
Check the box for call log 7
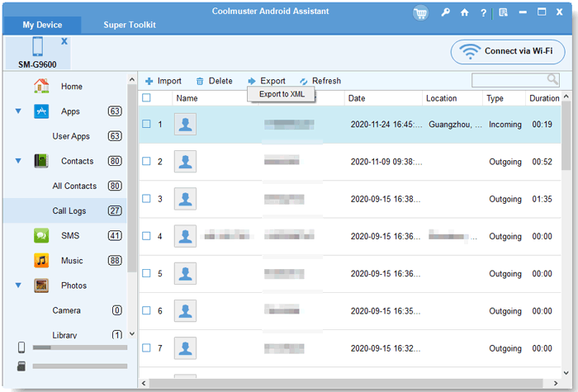point(146,347)
